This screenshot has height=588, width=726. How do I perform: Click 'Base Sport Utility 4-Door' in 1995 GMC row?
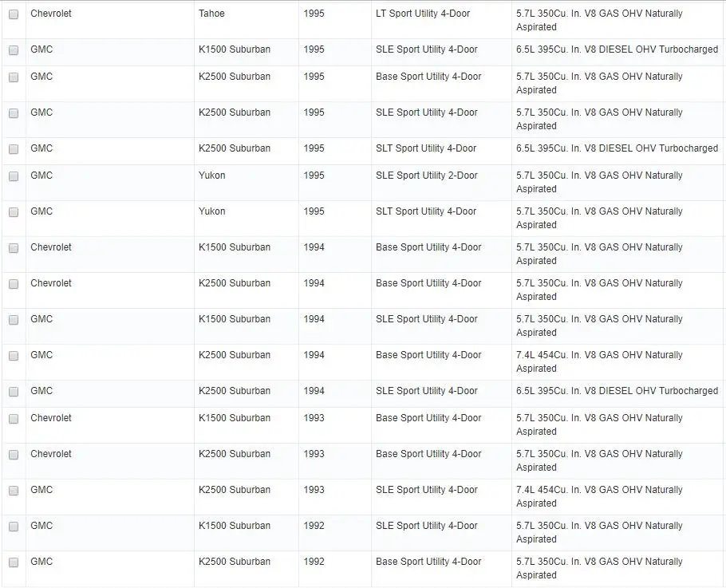(x=428, y=77)
